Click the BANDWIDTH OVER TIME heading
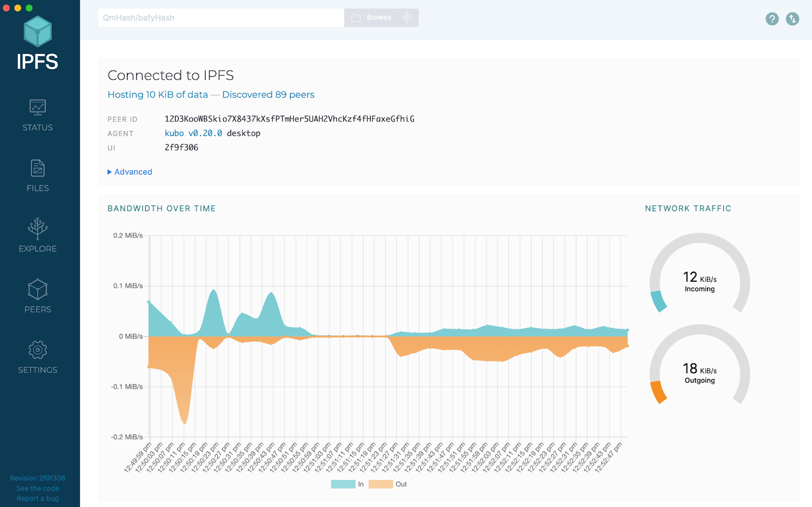The image size is (812, 507). pyautogui.click(x=161, y=209)
